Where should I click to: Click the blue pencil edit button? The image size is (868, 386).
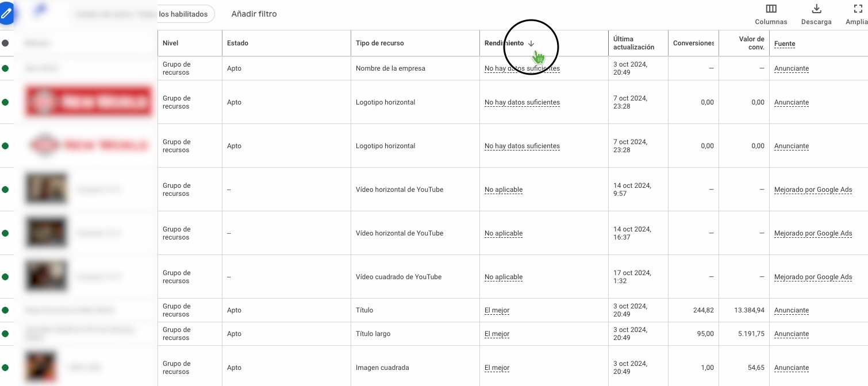5,13
